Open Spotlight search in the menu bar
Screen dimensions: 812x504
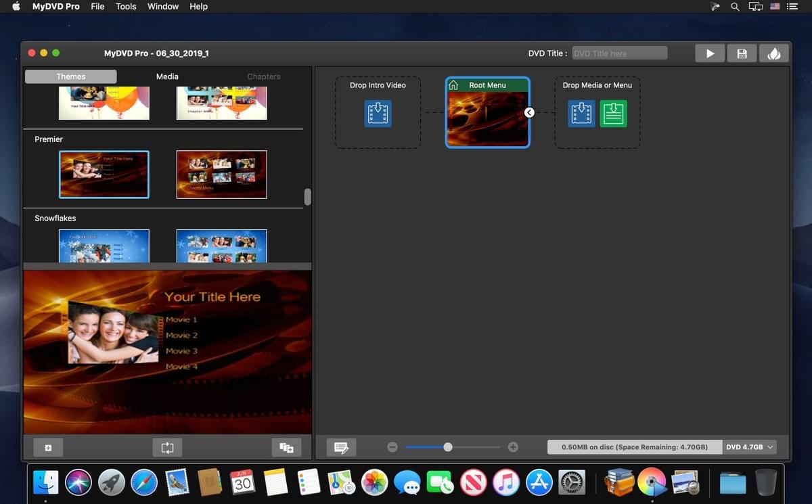(x=735, y=6)
